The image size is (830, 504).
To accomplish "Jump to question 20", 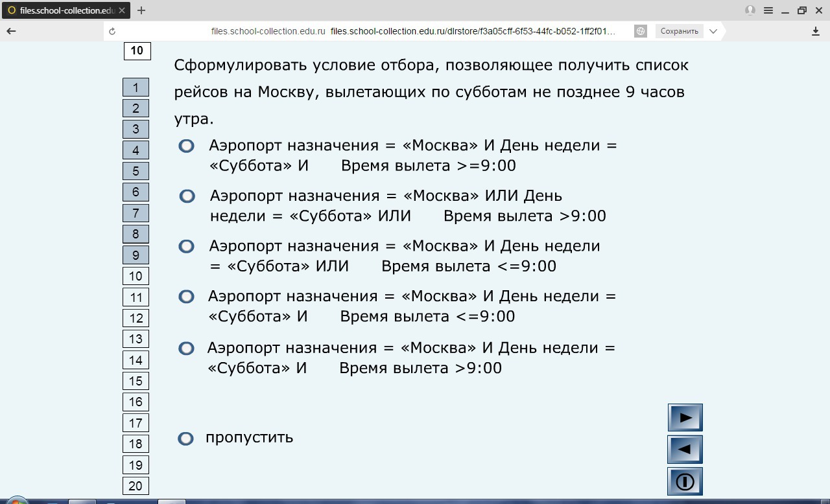I will point(136,486).
